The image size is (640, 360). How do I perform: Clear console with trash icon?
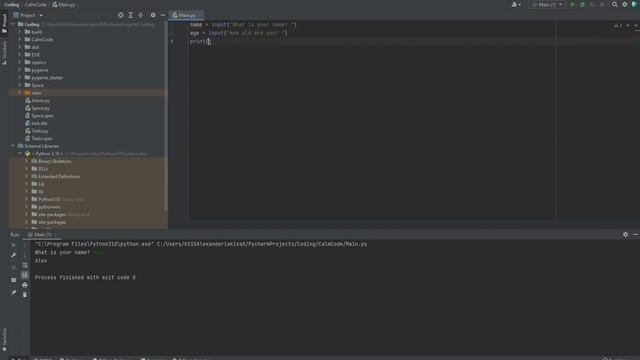coord(25,295)
